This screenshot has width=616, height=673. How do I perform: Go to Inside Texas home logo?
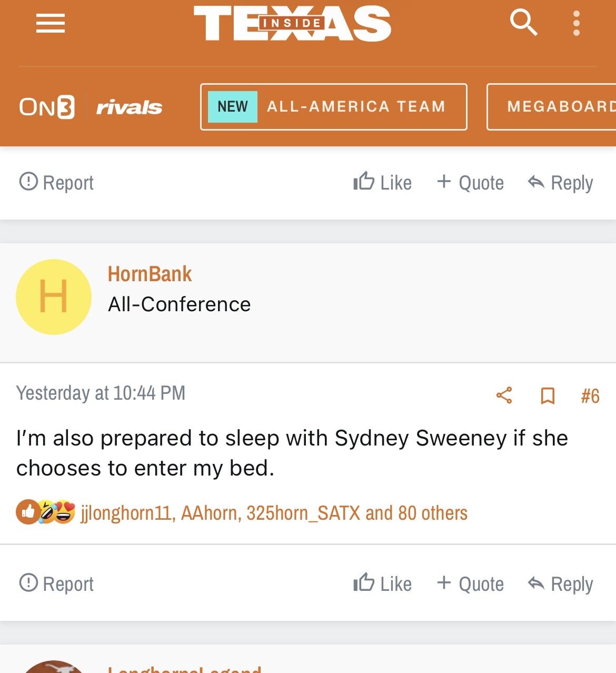(292, 24)
